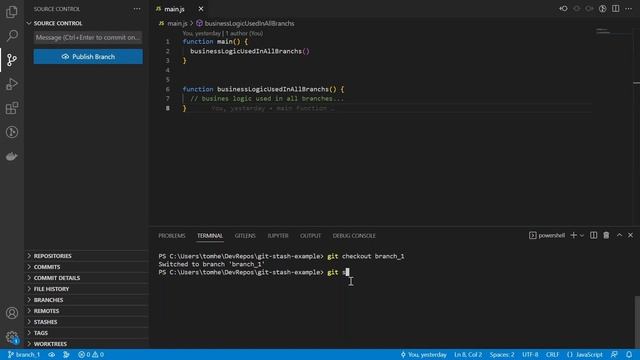Click the powershell terminal label
The width and height of the screenshot is (640, 360).
click(547, 236)
